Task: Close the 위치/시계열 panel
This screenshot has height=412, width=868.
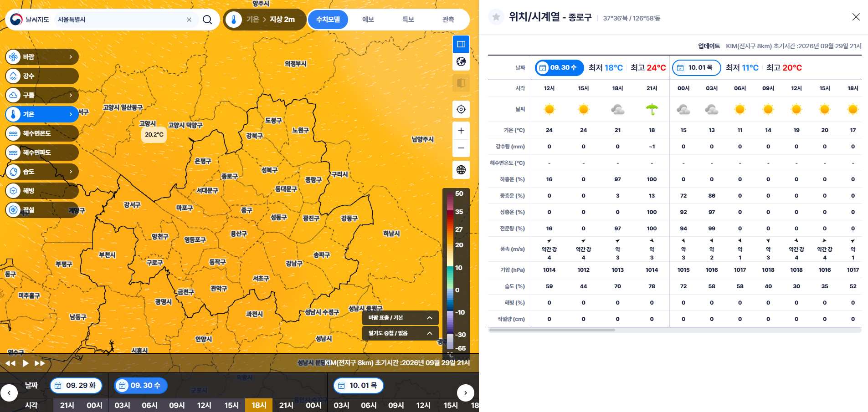Action: pyautogui.click(x=856, y=17)
